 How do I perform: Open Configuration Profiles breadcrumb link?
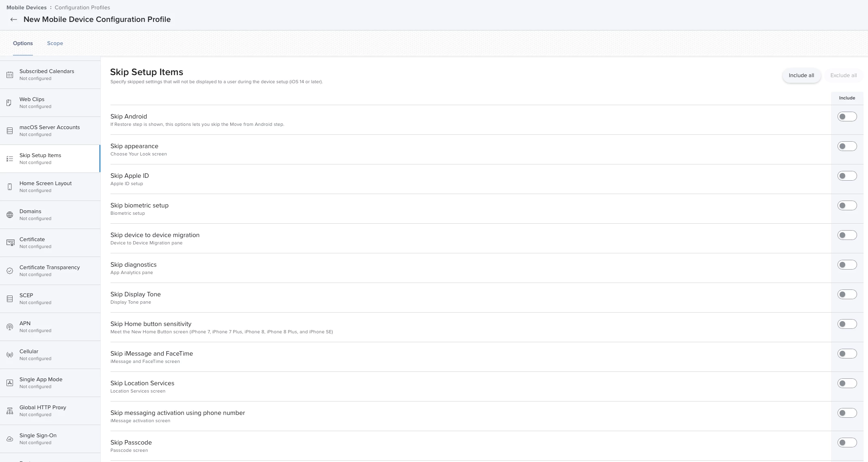(x=82, y=7)
